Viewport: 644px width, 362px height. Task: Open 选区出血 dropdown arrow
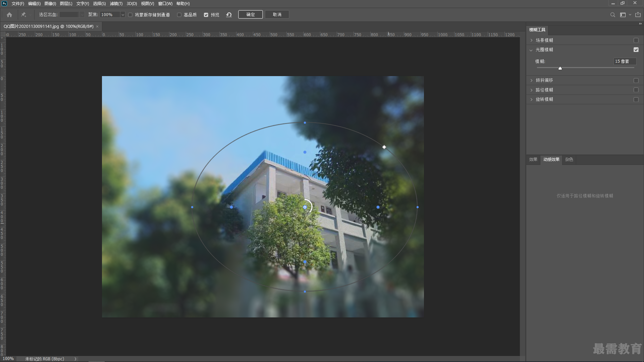click(82, 15)
